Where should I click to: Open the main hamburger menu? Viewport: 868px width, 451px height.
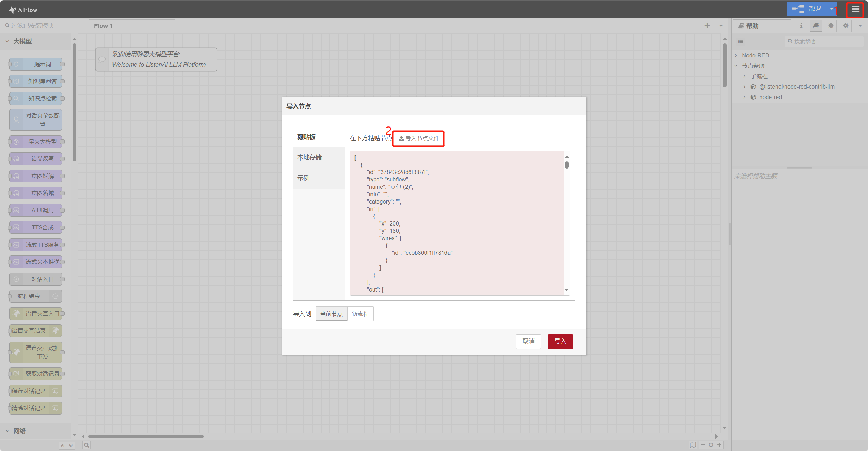855,9
